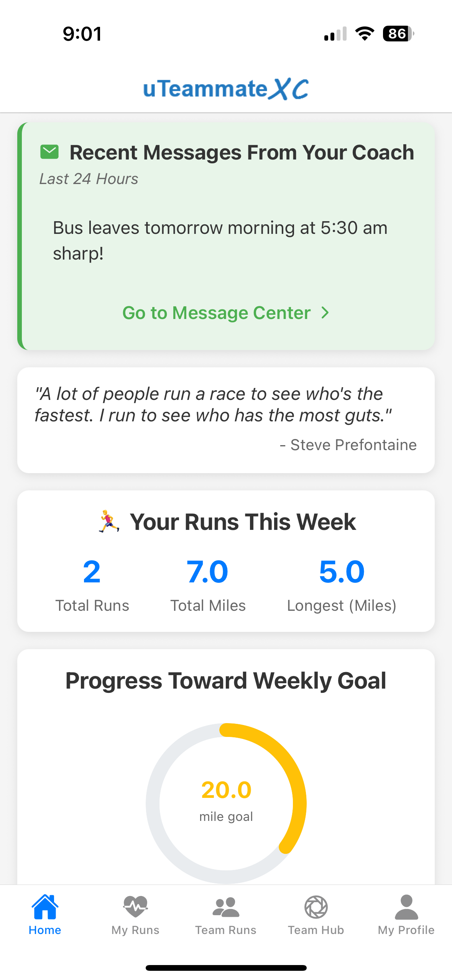
Task: Tap the Home house icon
Action: (x=45, y=907)
